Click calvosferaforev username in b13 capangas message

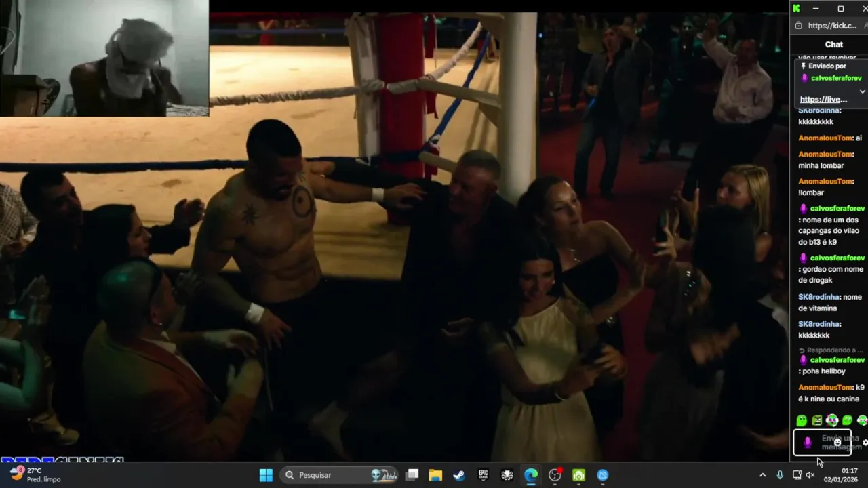pyautogui.click(x=837, y=208)
